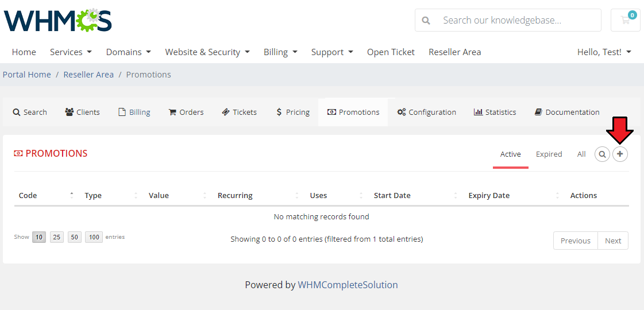Show 50 entries per page
The width and height of the screenshot is (644, 310).
(74, 237)
